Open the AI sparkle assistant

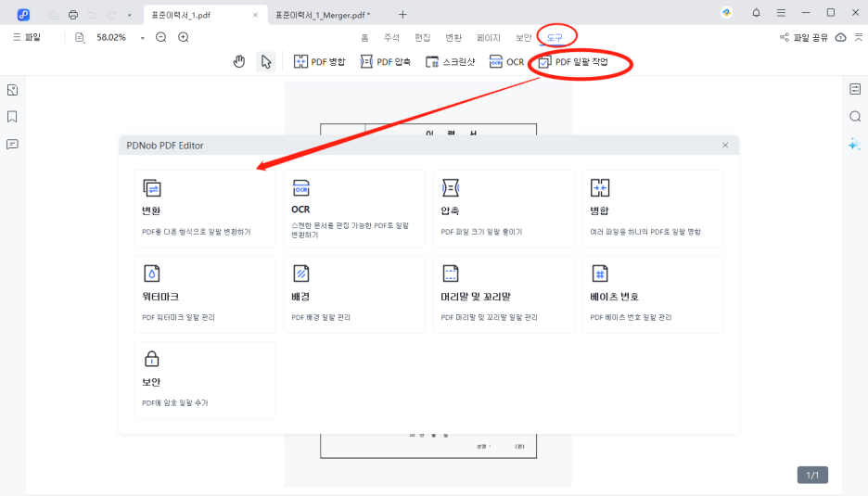point(855,145)
